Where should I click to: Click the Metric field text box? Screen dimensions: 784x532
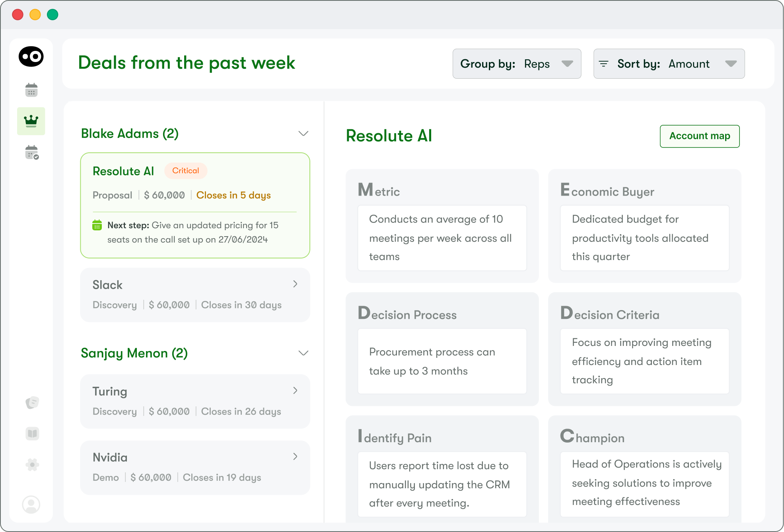tap(442, 238)
